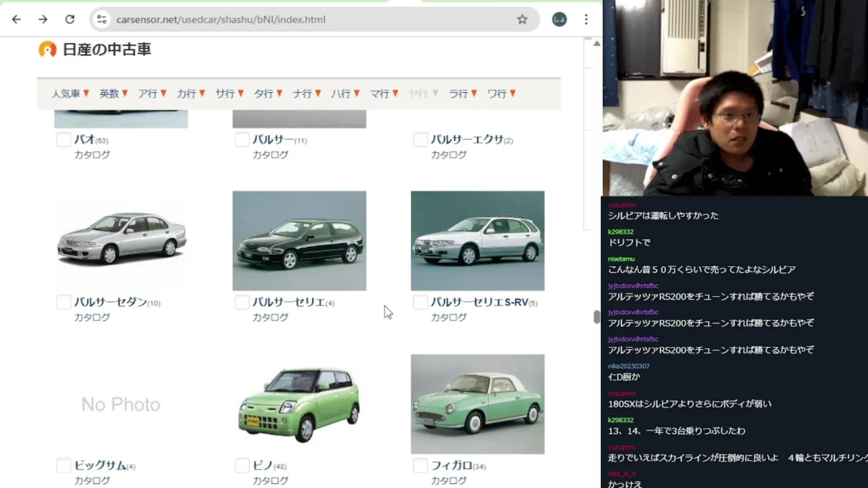Image resolution: width=868 pixels, height=488 pixels.
Task: Click the green ピノ car photo
Action: 299,404
